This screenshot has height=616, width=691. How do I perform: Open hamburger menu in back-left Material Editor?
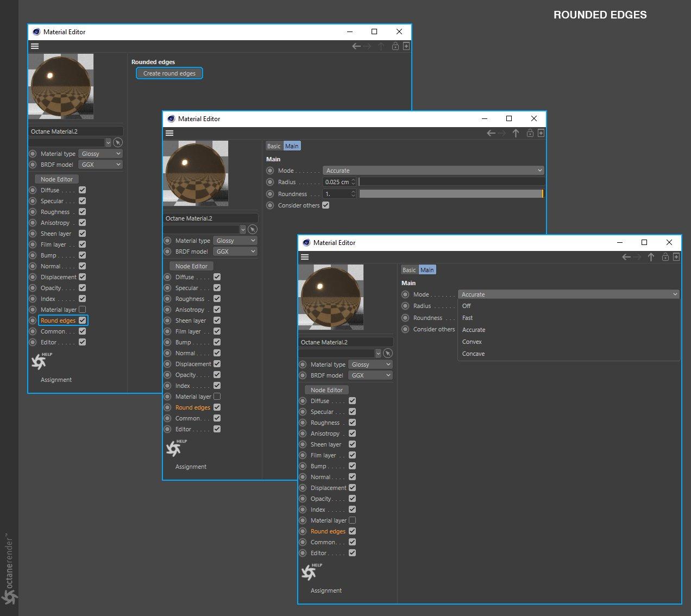(35, 46)
